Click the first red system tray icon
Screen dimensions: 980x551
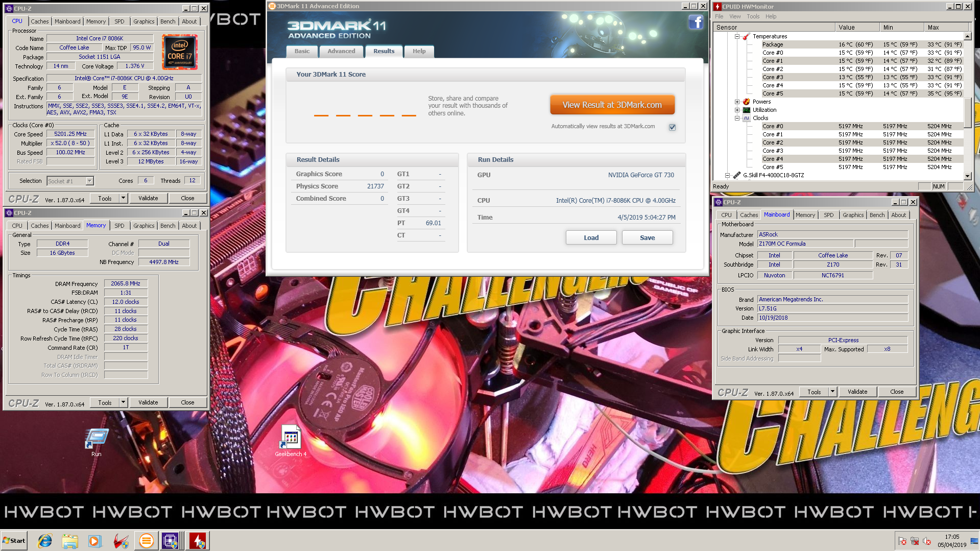point(902,541)
